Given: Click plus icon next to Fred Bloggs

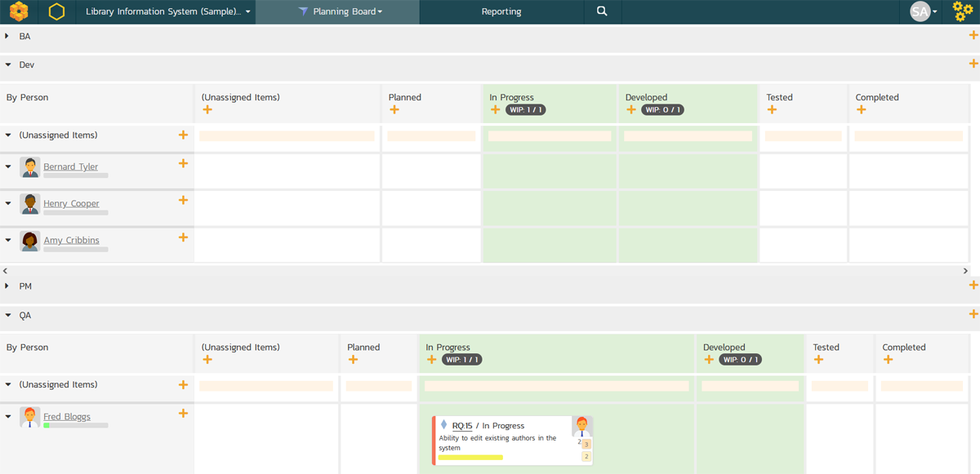Looking at the screenshot, I should point(183,414).
